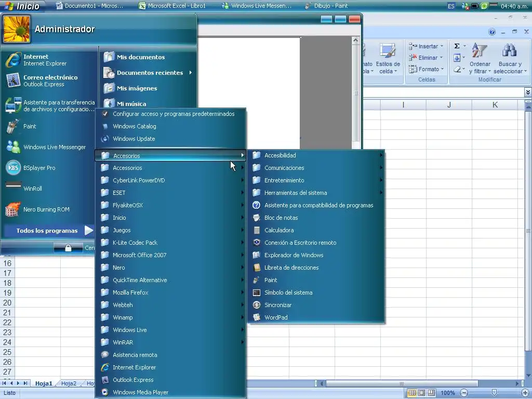The width and height of the screenshot is (532, 399).
Task: Select Excel page layout view button
Action: (422, 393)
